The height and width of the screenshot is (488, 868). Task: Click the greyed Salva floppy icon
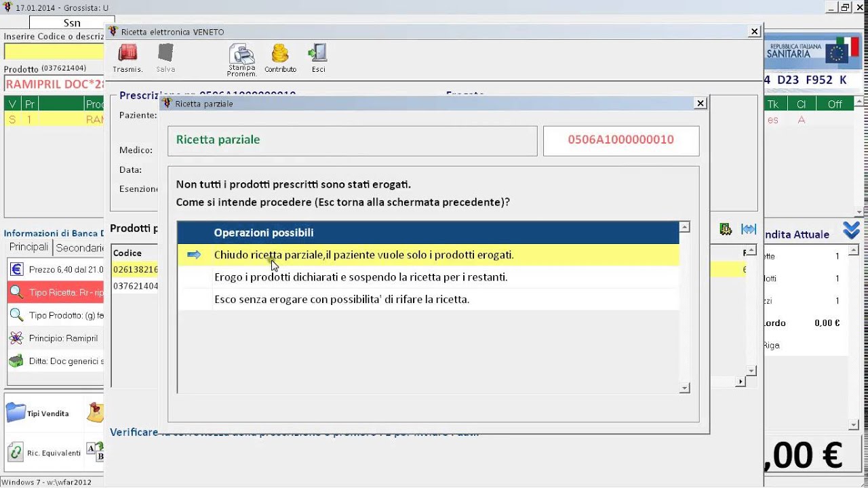[x=165, y=54]
